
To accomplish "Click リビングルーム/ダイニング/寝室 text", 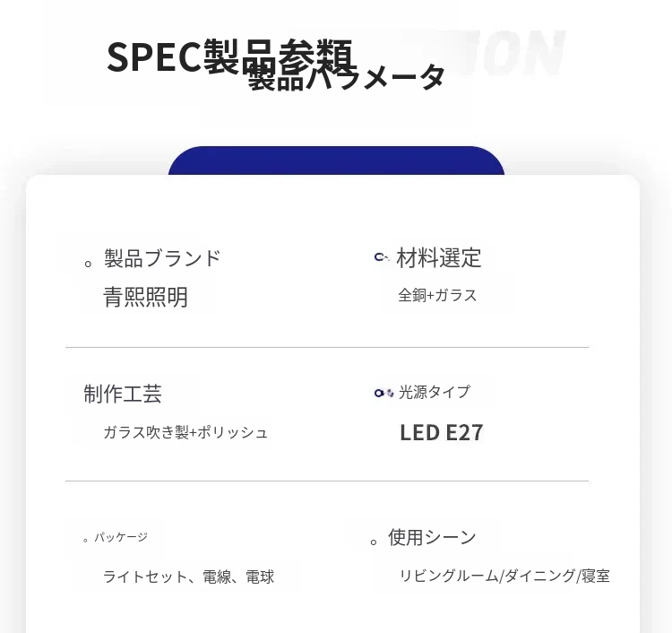I will point(504,576).
